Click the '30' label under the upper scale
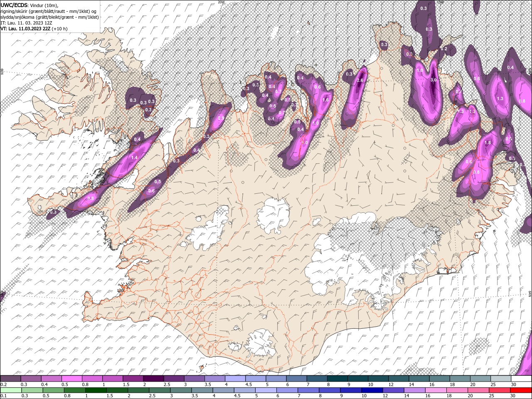Image resolution: width=532 pixels, height=399 pixels. (514, 384)
